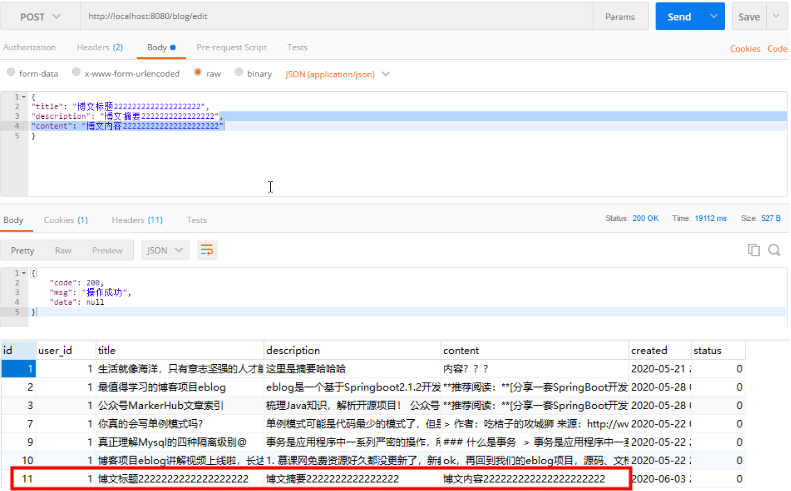Click the user_id column header
The width and height of the screenshot is (791, 491).
click(x=66, y=350)
